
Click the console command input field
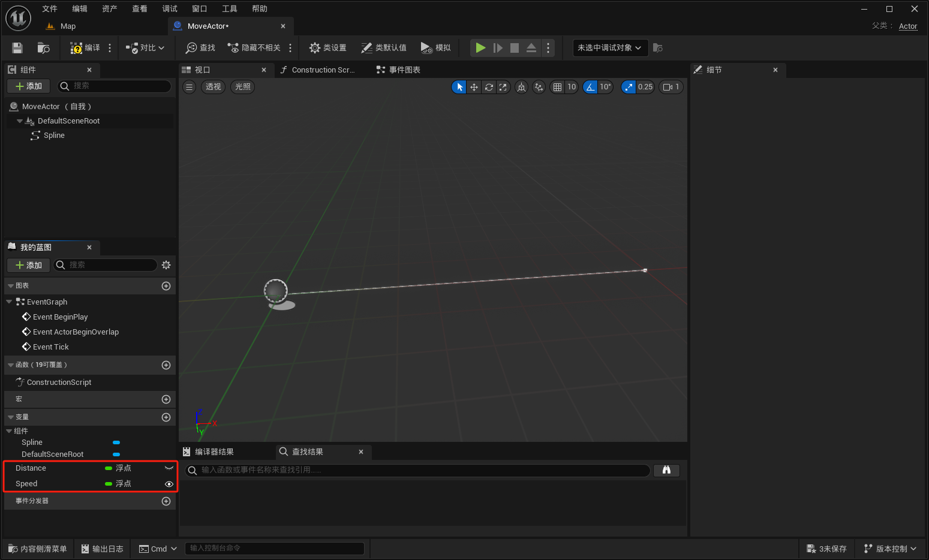coord(275,548)
